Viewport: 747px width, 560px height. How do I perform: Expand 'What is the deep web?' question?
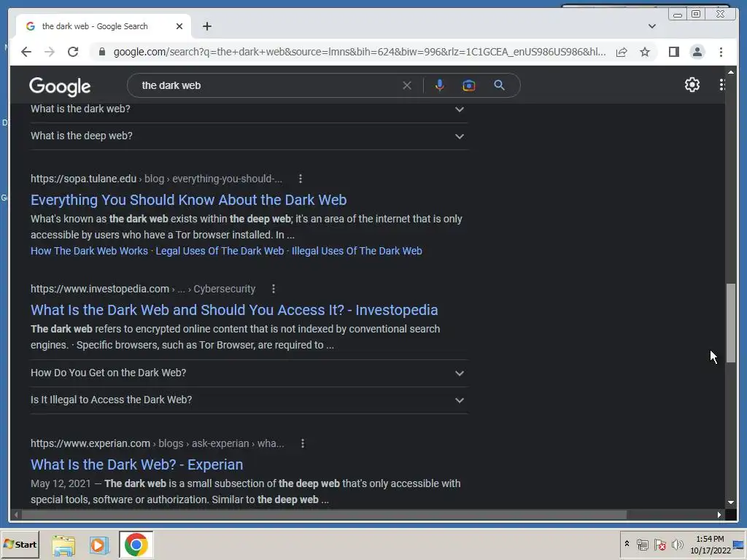[249, 136]
